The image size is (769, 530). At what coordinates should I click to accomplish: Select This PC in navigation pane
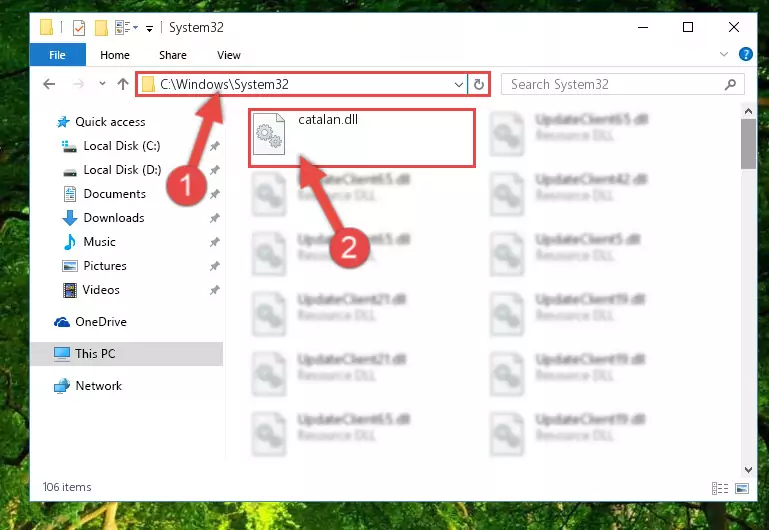(127, 353)
